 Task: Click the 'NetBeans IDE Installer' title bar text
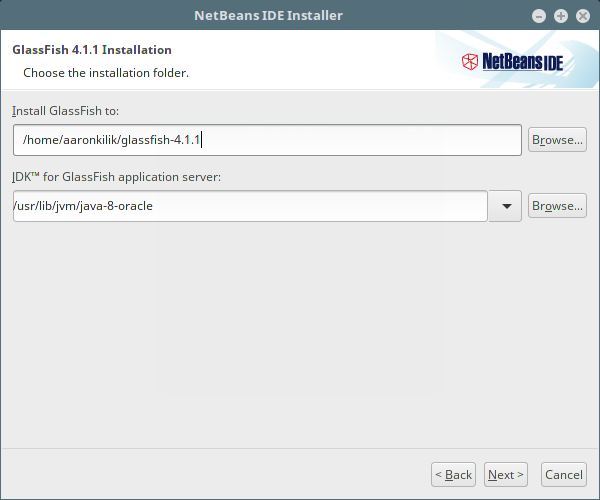(x=268, y=16)
